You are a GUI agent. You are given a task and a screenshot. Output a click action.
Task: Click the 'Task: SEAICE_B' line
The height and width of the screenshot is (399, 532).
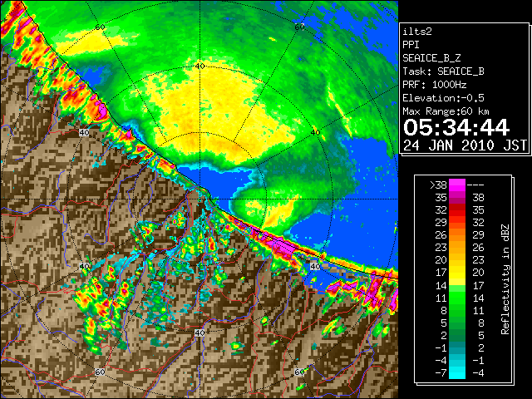[x=443, y=71]
